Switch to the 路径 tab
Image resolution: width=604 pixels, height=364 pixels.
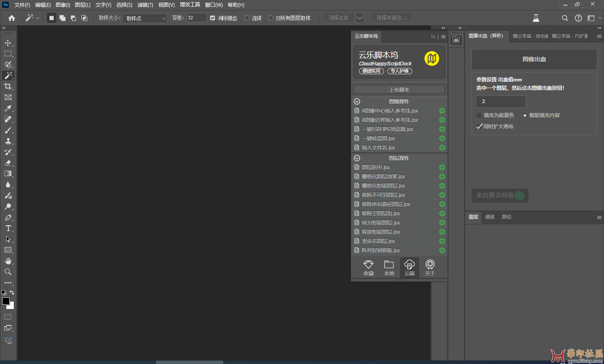507,217
